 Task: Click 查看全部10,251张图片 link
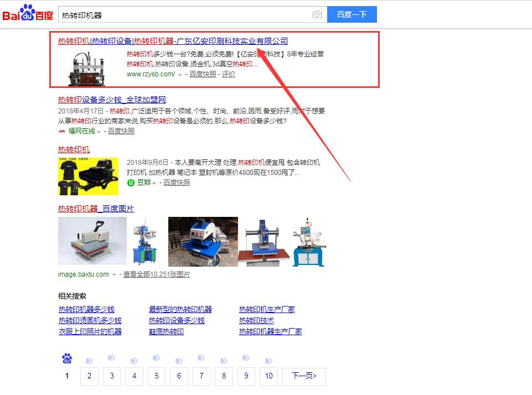(x=157, y=274)
